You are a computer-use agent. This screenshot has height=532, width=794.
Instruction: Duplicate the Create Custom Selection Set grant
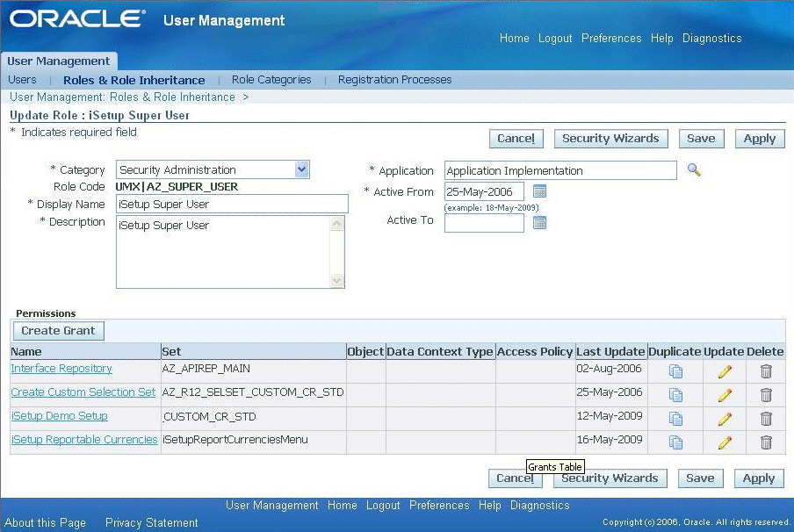(675, 395)
